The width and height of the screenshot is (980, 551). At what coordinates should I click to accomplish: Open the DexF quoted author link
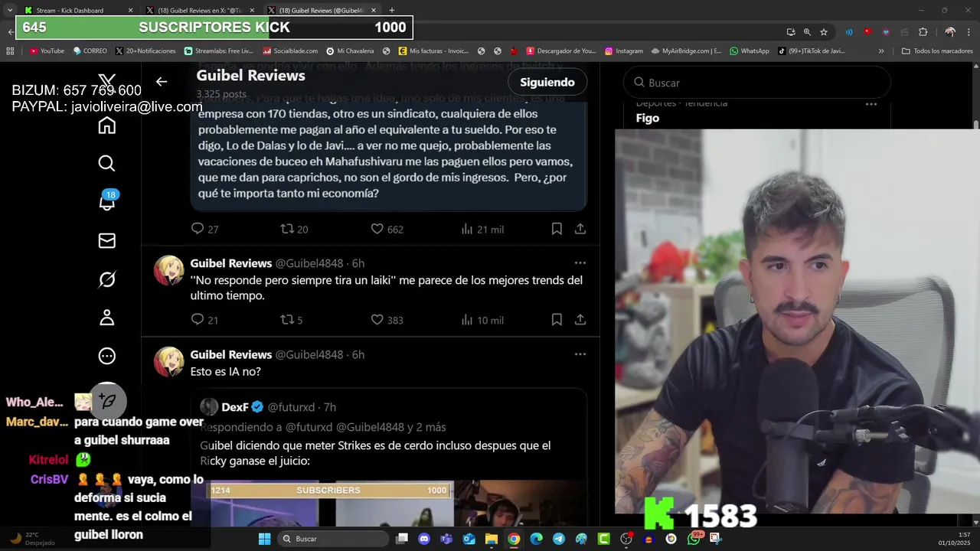click(235, 407)
